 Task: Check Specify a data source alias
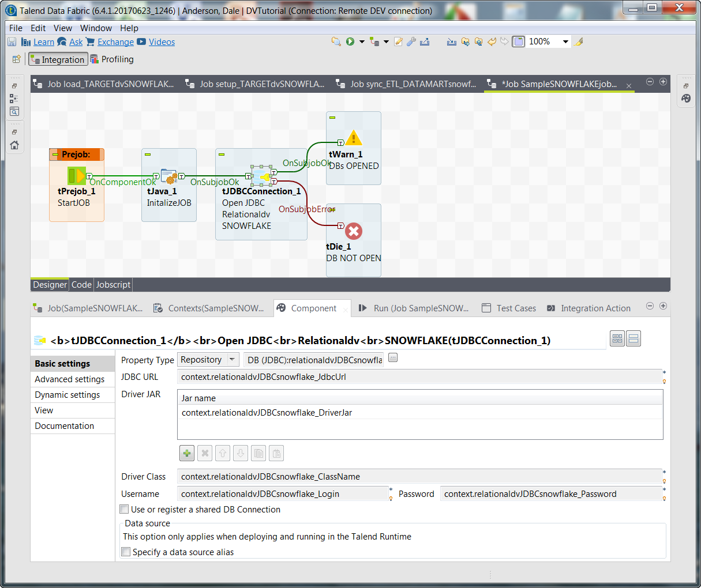point(126,552)
